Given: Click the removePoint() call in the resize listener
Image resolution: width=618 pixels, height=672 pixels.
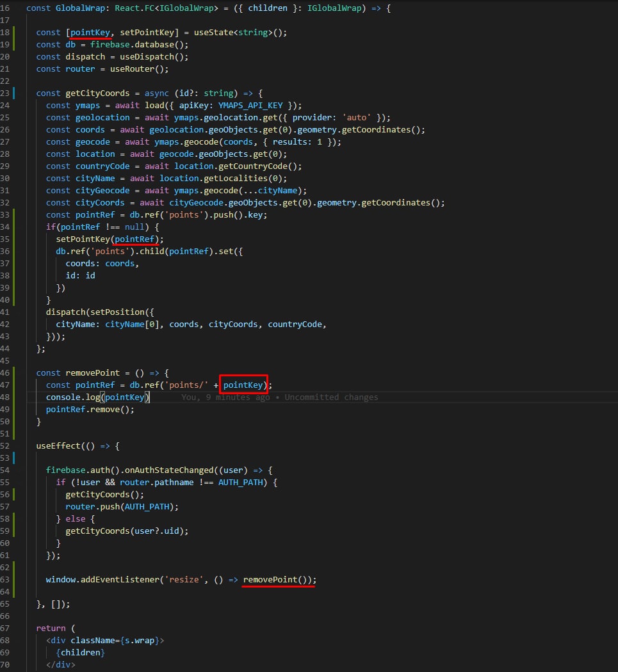Looking at the screenshot, I should [275, 579].
